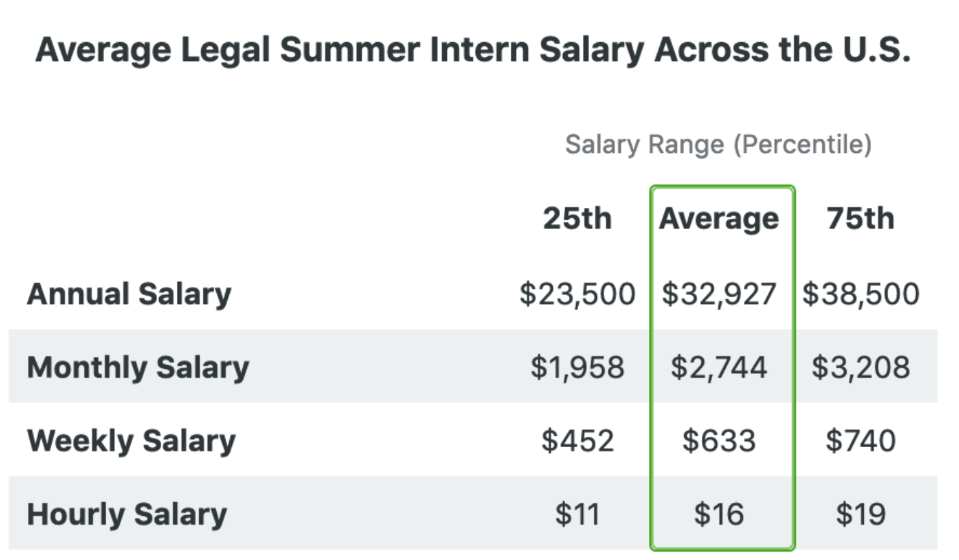Viewport: 959px width, 560px height.
Task: Select the Average column header
Action: click(719, 219)
